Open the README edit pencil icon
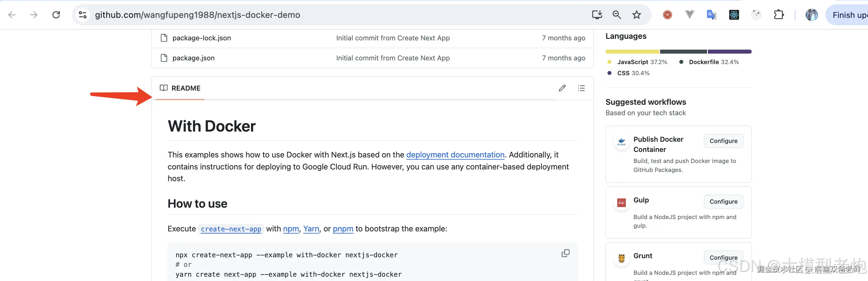The width and height of the screenshot is (868, 281). (562, 88)
